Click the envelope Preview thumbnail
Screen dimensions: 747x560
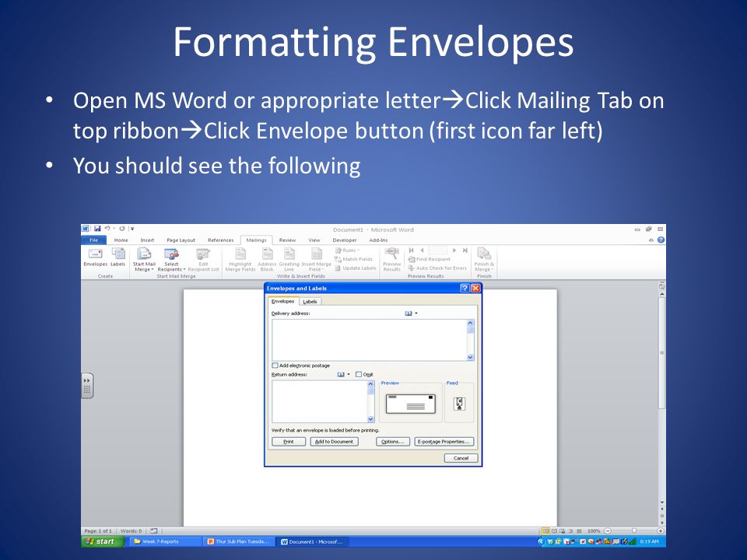pos(410,404)
